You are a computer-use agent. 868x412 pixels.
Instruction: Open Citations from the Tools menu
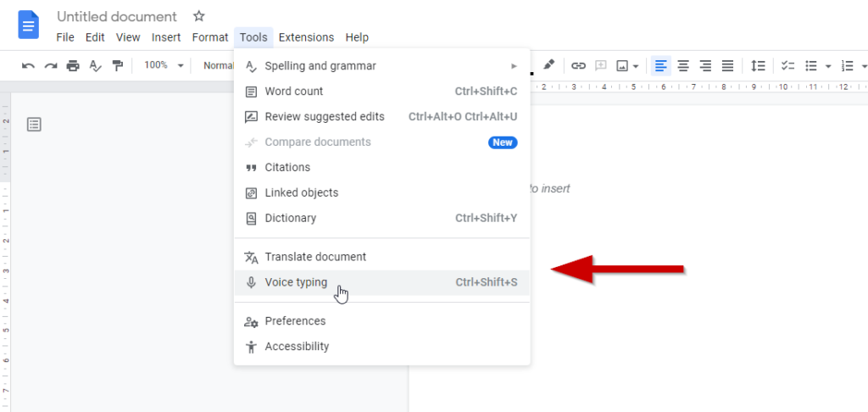382,167
